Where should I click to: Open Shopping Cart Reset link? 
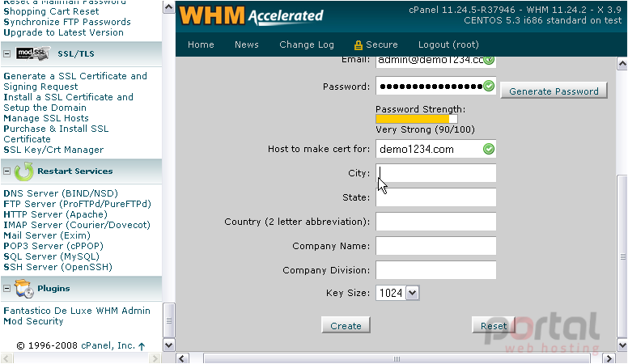[x=51, y=11]
